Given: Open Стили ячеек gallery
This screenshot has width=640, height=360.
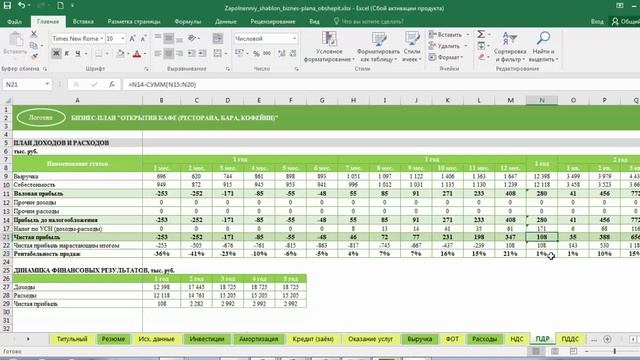Looking at the screenshot, I should (x=412, y=47).
